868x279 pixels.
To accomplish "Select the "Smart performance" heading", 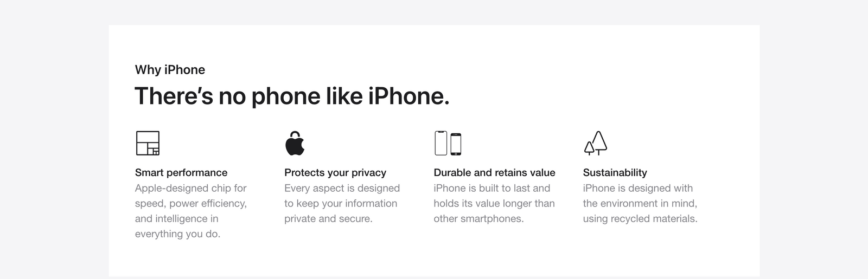I will (181, 173).
